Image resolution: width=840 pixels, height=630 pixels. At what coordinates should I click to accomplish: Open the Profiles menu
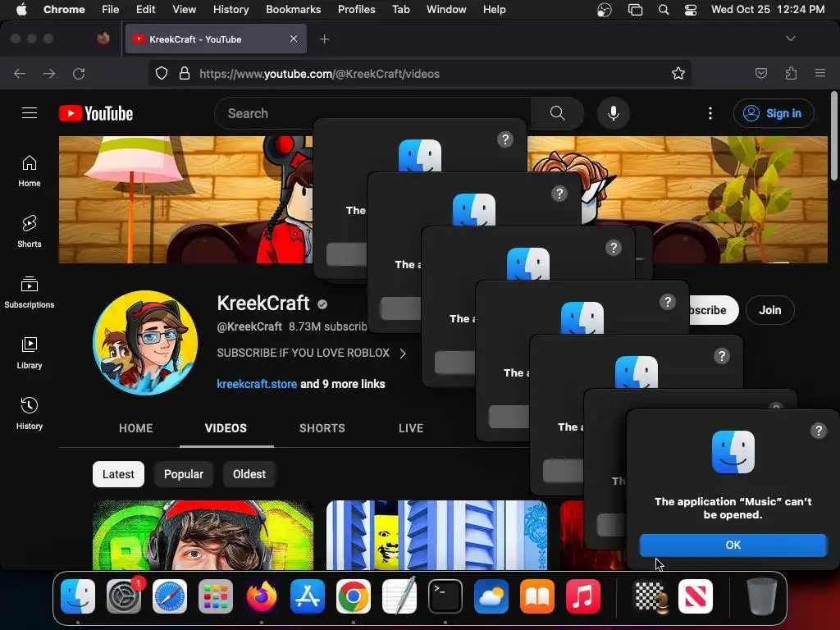coord(356,10)
